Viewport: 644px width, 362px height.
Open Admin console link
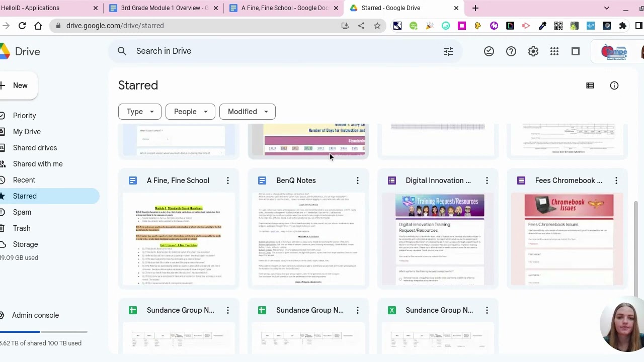pos(35,315)
